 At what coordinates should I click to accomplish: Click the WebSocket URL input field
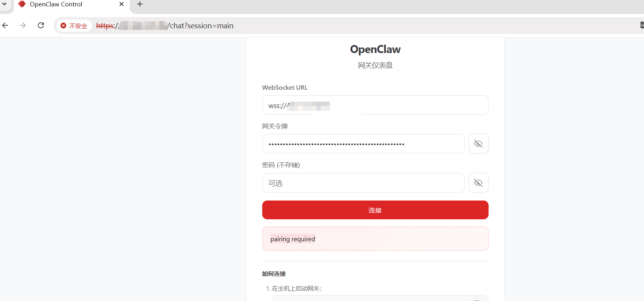pyautogui.click(x=399, y=105)
